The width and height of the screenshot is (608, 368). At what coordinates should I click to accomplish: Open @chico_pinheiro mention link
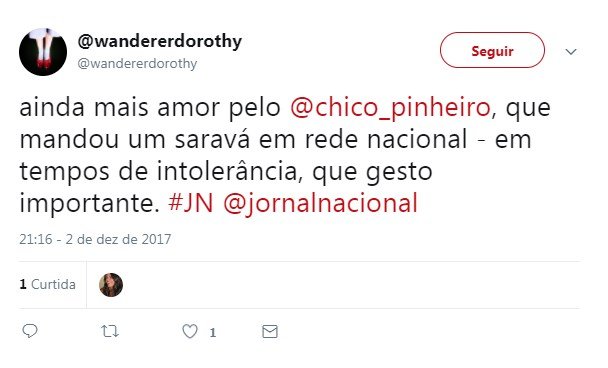click(390, 108)
